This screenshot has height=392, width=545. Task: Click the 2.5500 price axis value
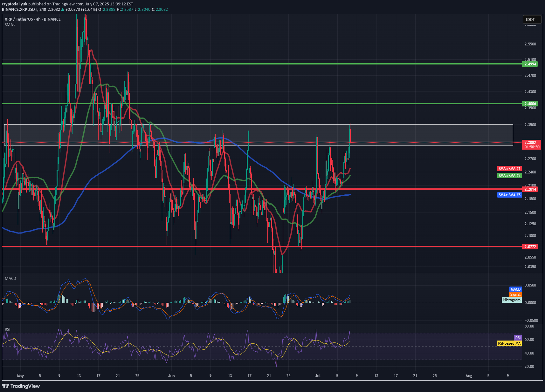point(530,44)
